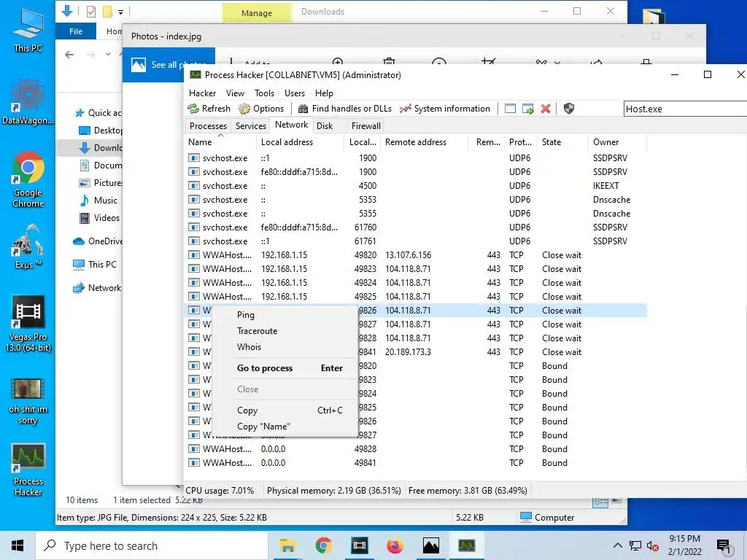This screenshot has width=747, height=560.
Task: Sort by the Local address column header
Action: coord(300,142)
